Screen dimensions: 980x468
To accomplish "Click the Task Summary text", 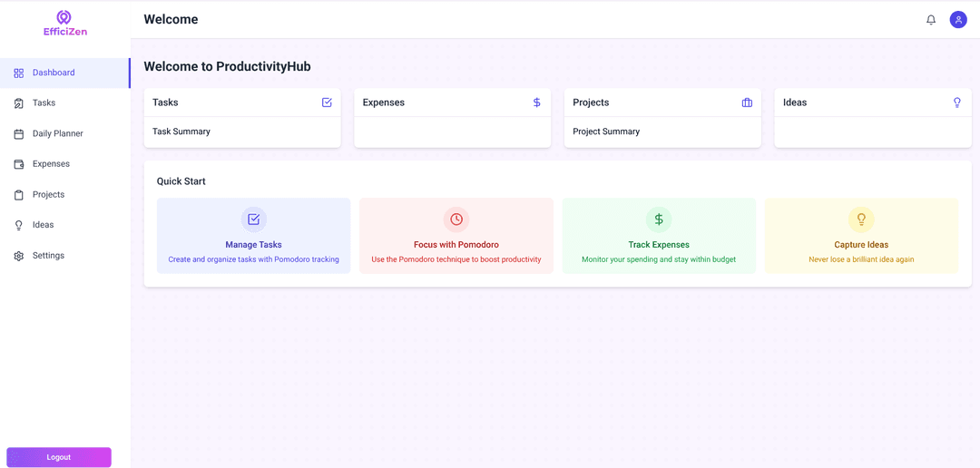I will point(181,132).
